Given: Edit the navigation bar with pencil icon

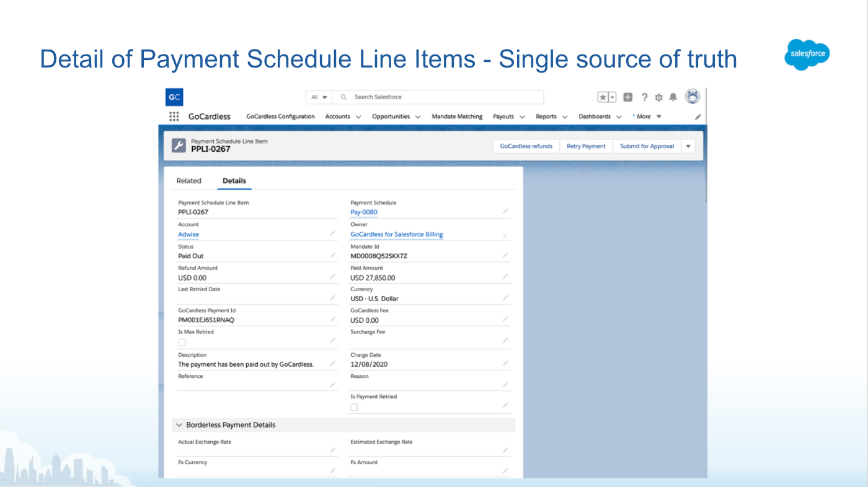Looking at the screenshot, I should [x=697, y=116].
